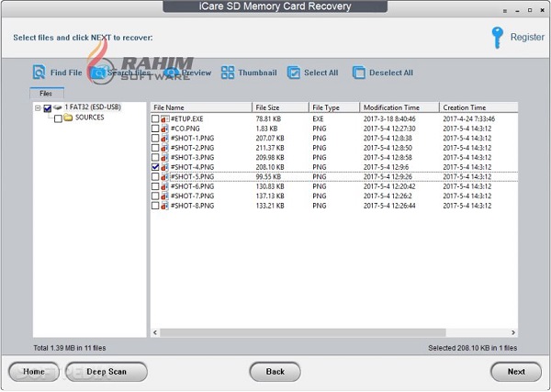Click the 99.55 KB size cell
Image resolution: width=551 pixels, height=392 pixels.
tap(268, 176)
